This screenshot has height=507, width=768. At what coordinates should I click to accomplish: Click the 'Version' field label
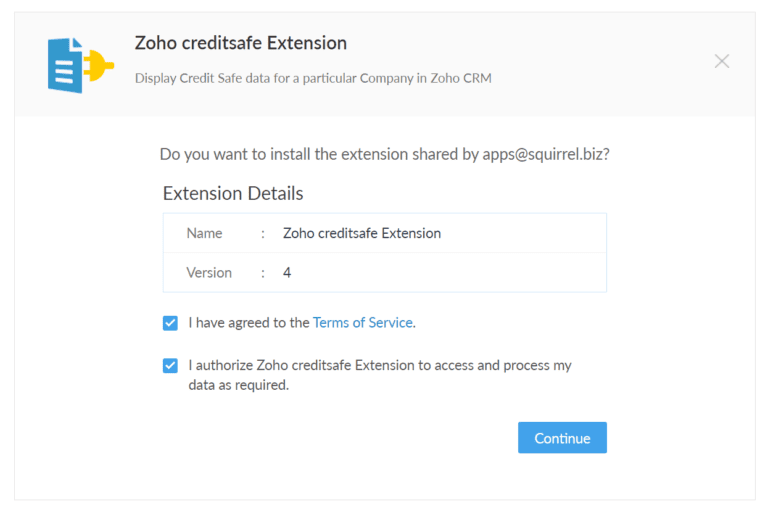[209, 272]
